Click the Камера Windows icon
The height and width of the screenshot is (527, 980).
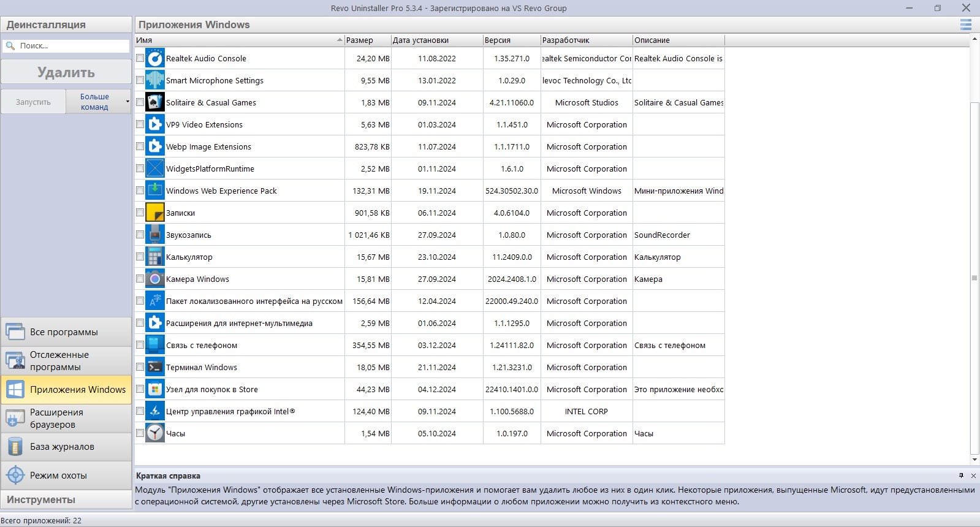[155, 279]
